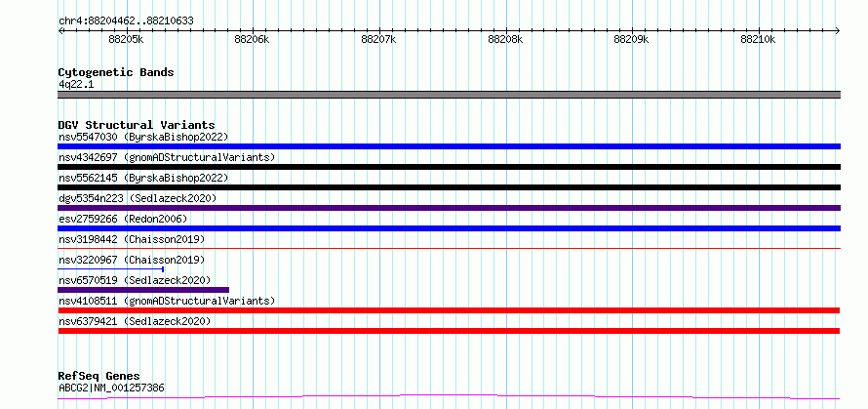Image resolution: width=868 pixels, height=409 pixels.
Task: Open the RefSeq Genes track heading
Action: pos(99,377)
